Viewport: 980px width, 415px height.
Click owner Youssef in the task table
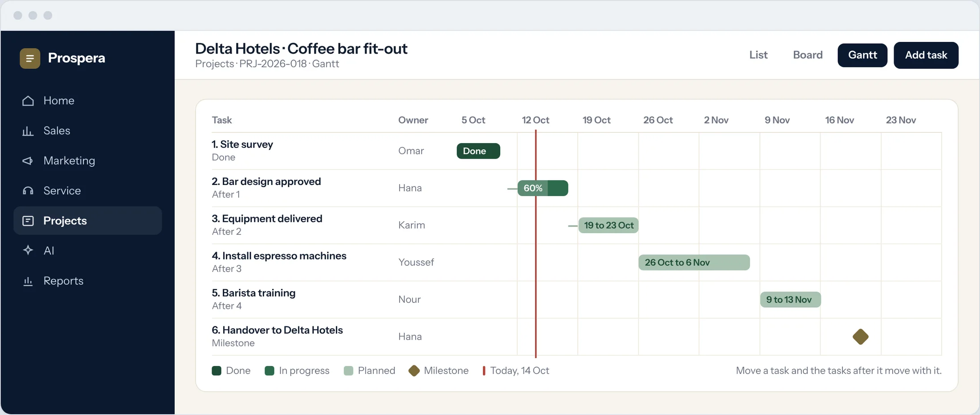click(x=416, y=263)
